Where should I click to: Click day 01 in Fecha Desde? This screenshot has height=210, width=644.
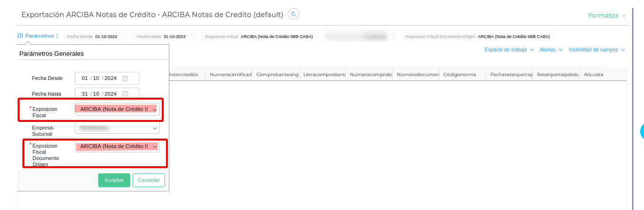[85, 78]
